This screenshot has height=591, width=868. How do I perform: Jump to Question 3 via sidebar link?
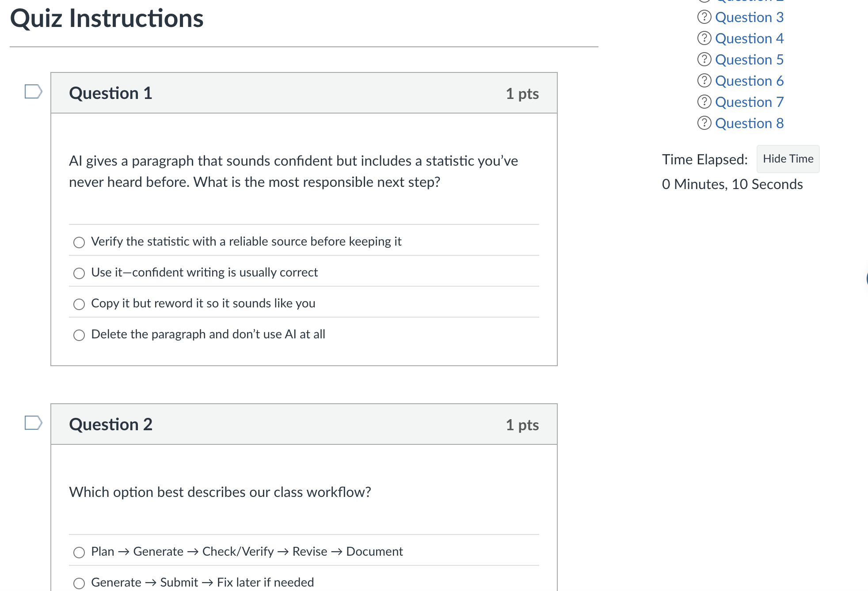(750, 17)
